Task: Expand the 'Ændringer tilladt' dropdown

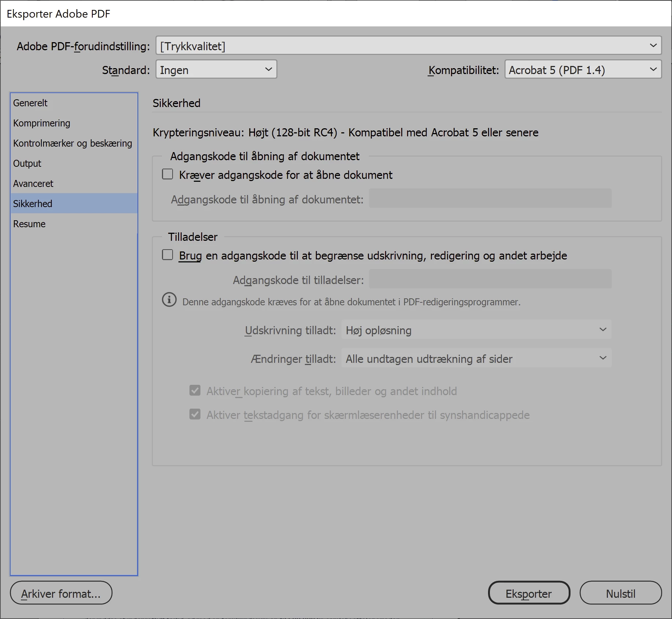Action: (x=476, y=358)
